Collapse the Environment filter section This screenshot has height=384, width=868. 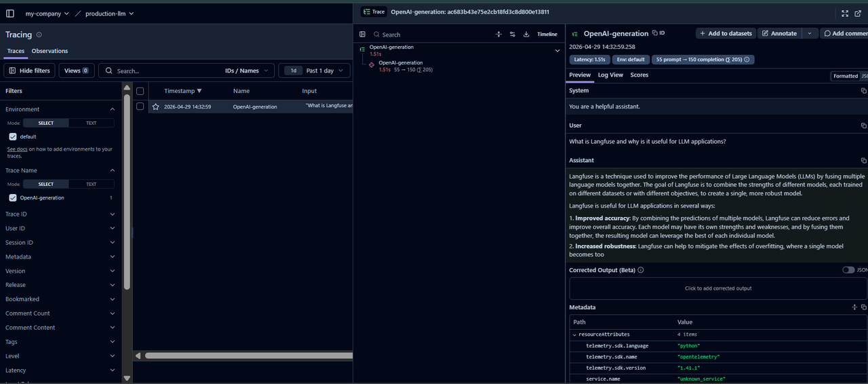point(113,109)
